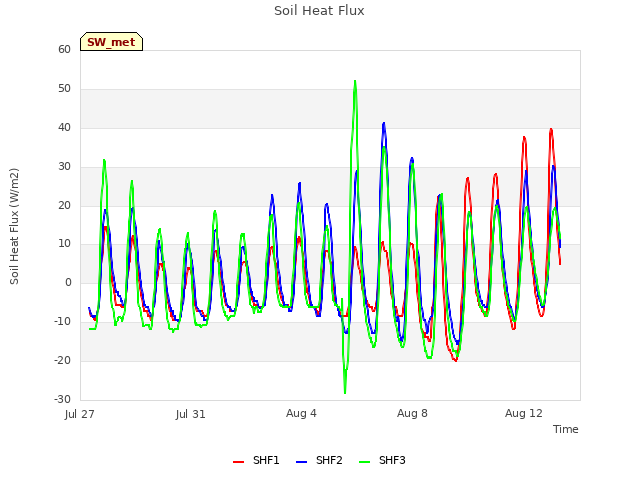Click the 20 y-axis tick label
The height and width of the screenshot is (480, 640).
point(64,205)
